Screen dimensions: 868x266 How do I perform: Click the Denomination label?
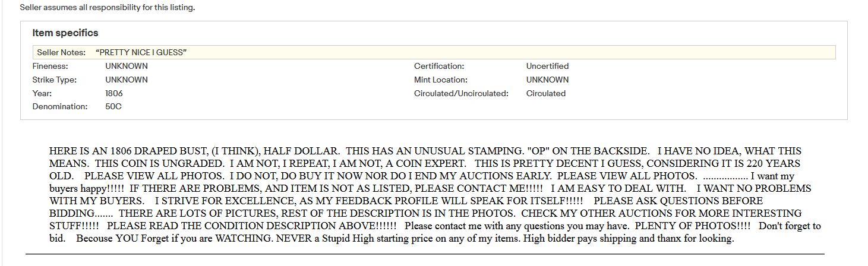60,107
